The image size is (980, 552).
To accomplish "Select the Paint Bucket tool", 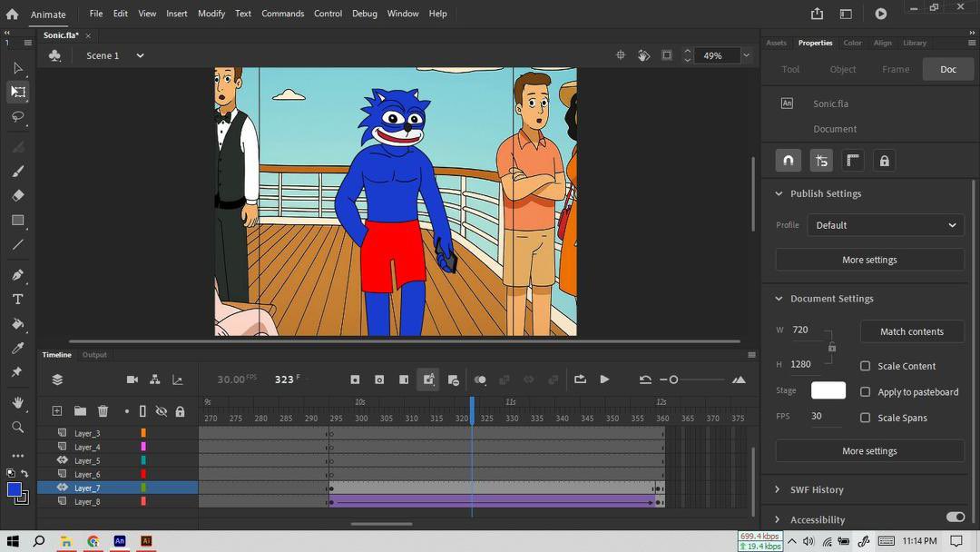I will tap(17, 324).
